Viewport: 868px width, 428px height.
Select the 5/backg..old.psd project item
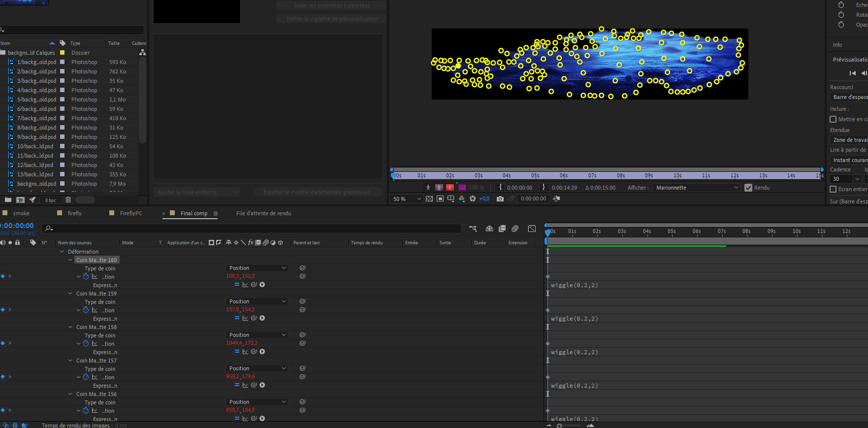(x=36, y=99)
